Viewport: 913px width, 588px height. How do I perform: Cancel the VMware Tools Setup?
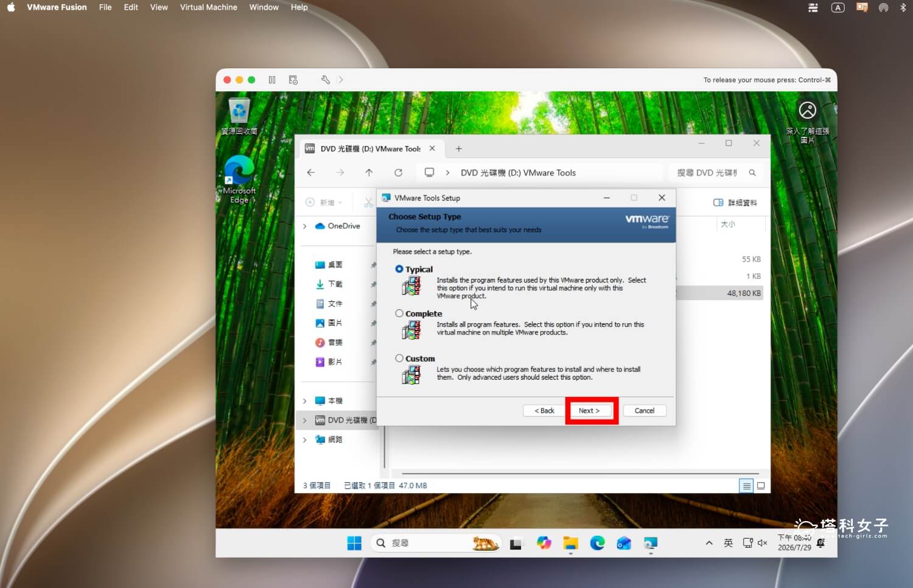tap(645, 411)
